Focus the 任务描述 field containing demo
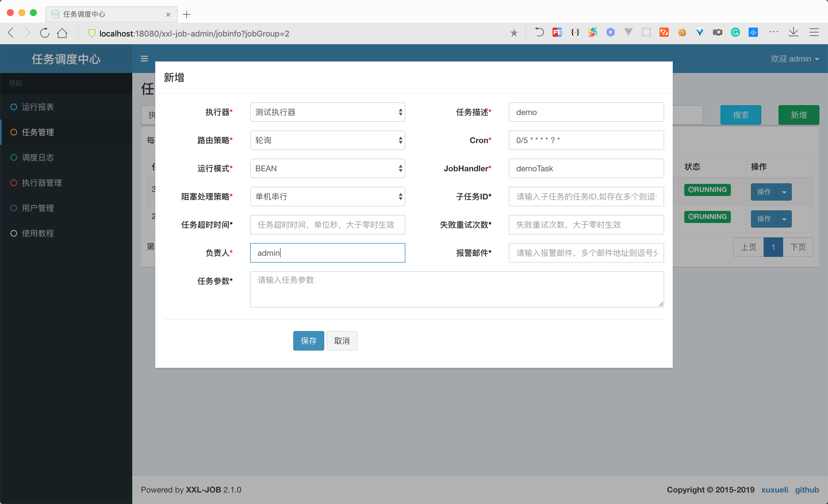This screenshot has width=828, height=504. (586, 112)
